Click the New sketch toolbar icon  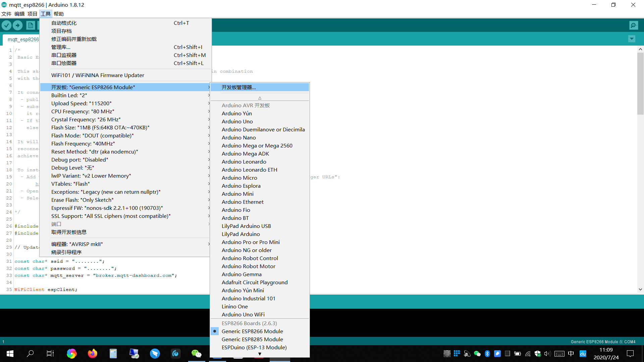point(31,25)
